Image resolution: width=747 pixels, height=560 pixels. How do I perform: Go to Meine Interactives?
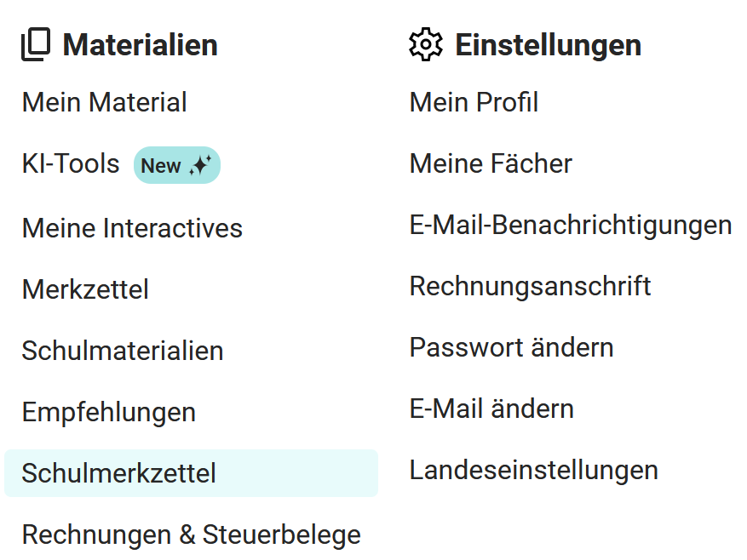132,228
